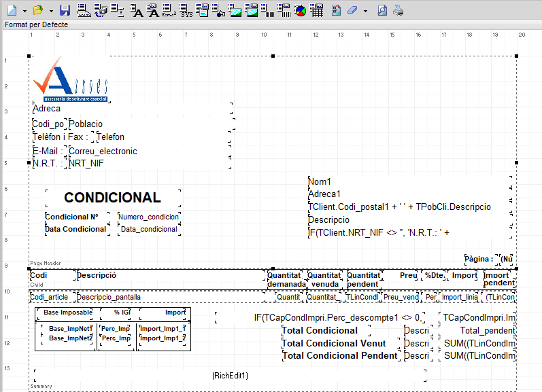Select the SYS system variable tool

pyautogui.click(x=186, y=10)
